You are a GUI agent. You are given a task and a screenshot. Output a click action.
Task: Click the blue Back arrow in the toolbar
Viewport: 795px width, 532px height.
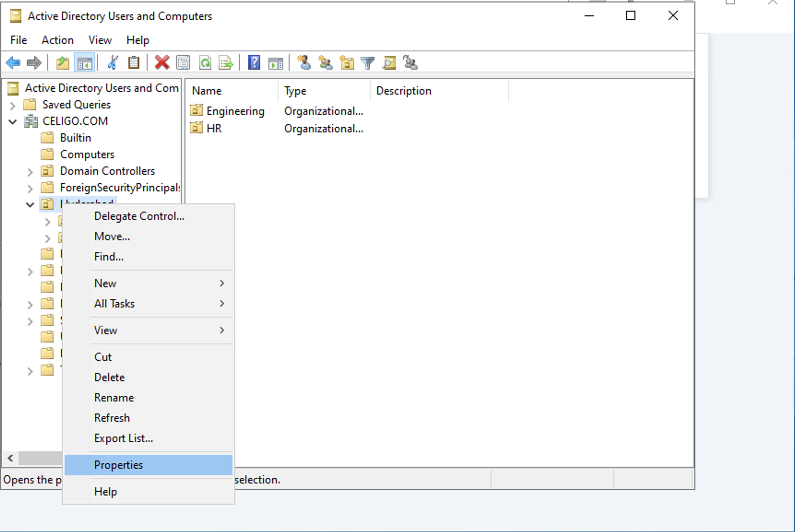coord(13,63)
